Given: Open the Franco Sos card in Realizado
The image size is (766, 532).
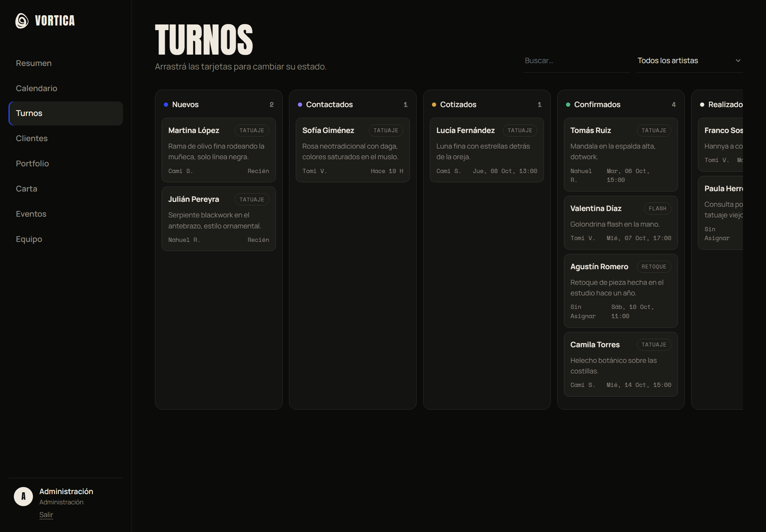Looking at the screenshot, I should coord(721,145).
